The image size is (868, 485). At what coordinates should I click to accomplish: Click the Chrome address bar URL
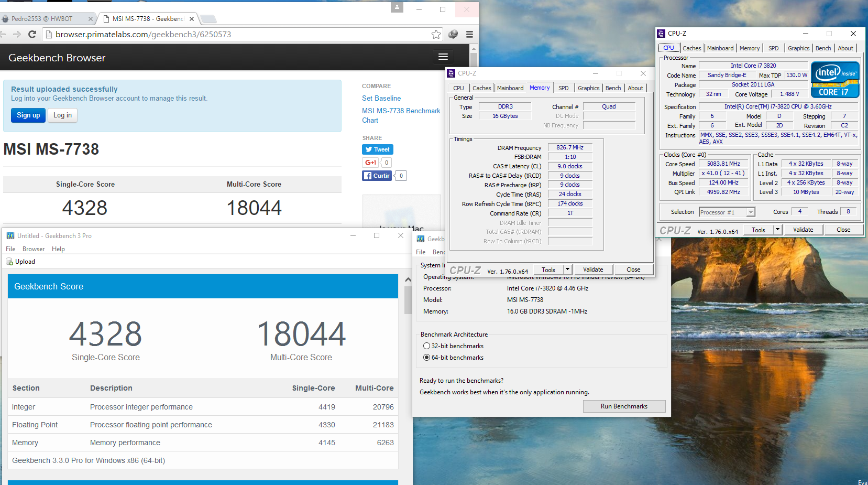click(x=144, y=34)
